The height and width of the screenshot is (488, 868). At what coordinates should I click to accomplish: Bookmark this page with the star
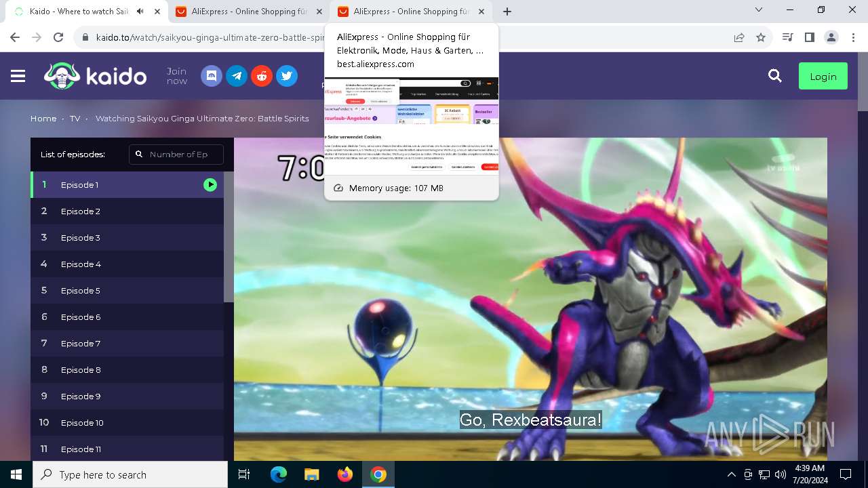pyautogui.click(x=761, y=37)
